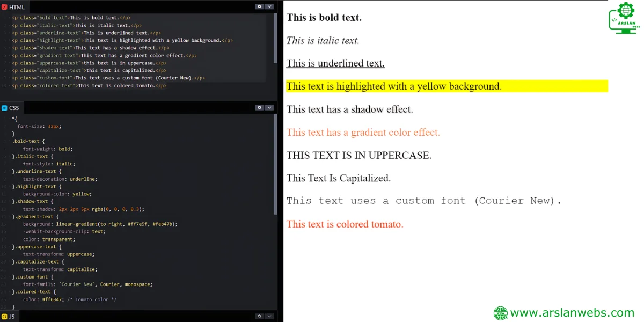Click the "background-color: yellow;" CSS line
The width and height of the screenshot is (644, 322).
(x=57, y=194)
